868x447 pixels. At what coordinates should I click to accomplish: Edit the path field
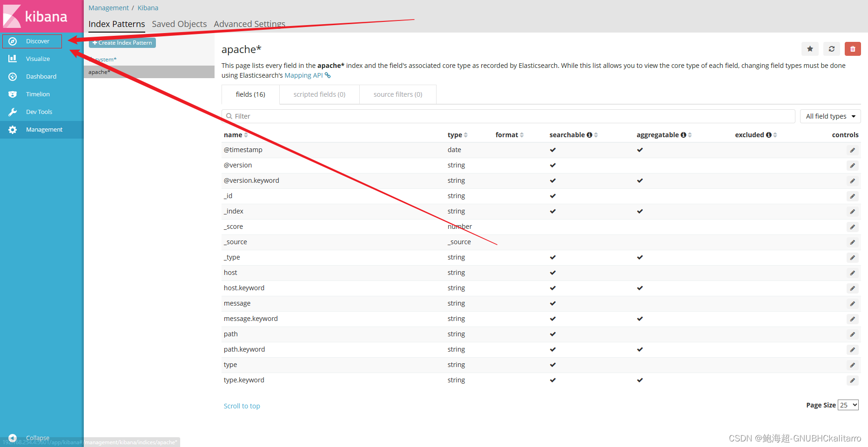[x=853, y=334]
